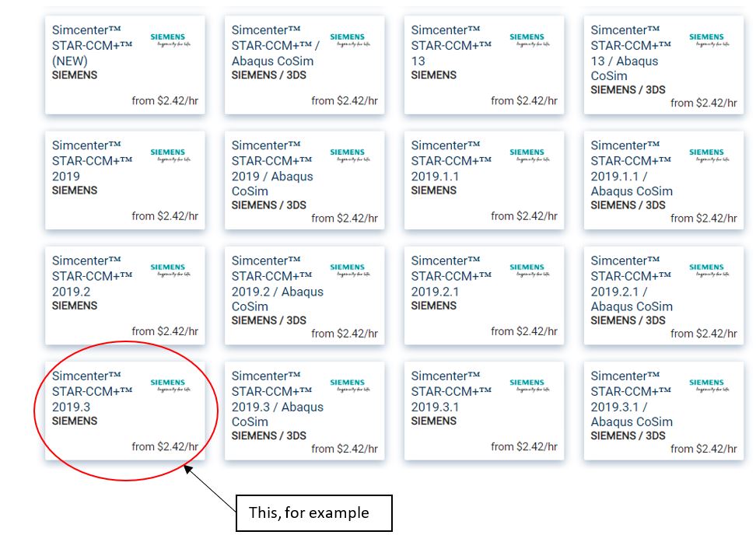The width and height of the screenshot is (756, 542).
Task: Open STAR-CCM+ 2019 / Abaqus CoSim title
Action: [272, 168]
